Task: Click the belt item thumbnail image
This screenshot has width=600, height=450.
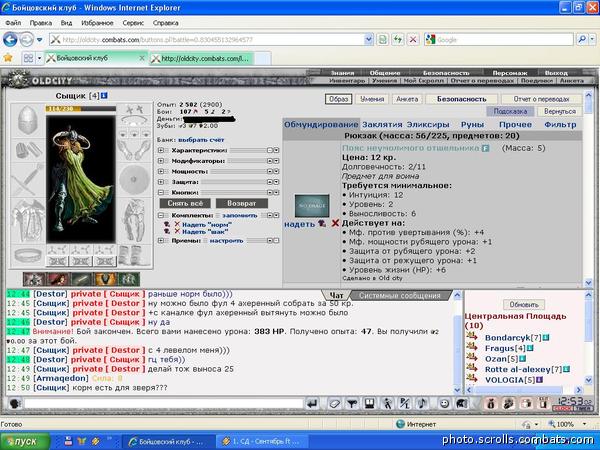Action: pyautogui.click(x=312, y=205)
